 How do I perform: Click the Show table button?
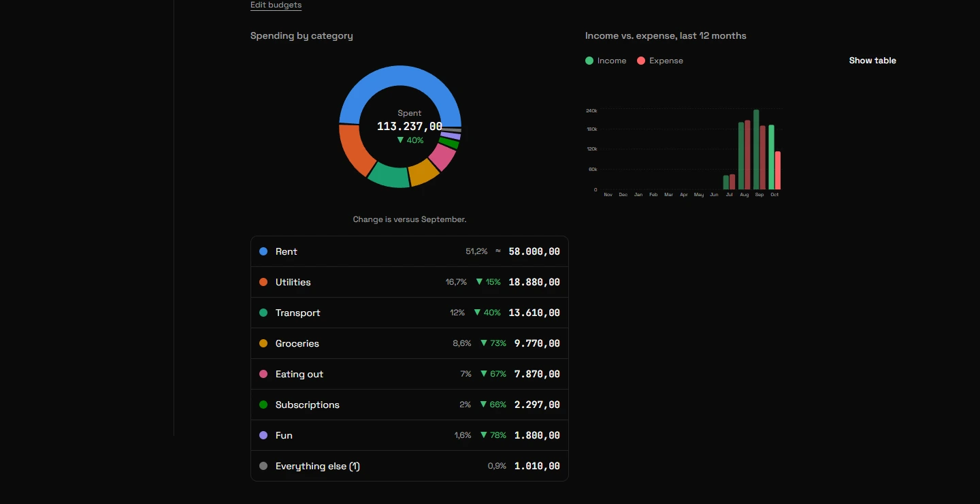[872, 61]
